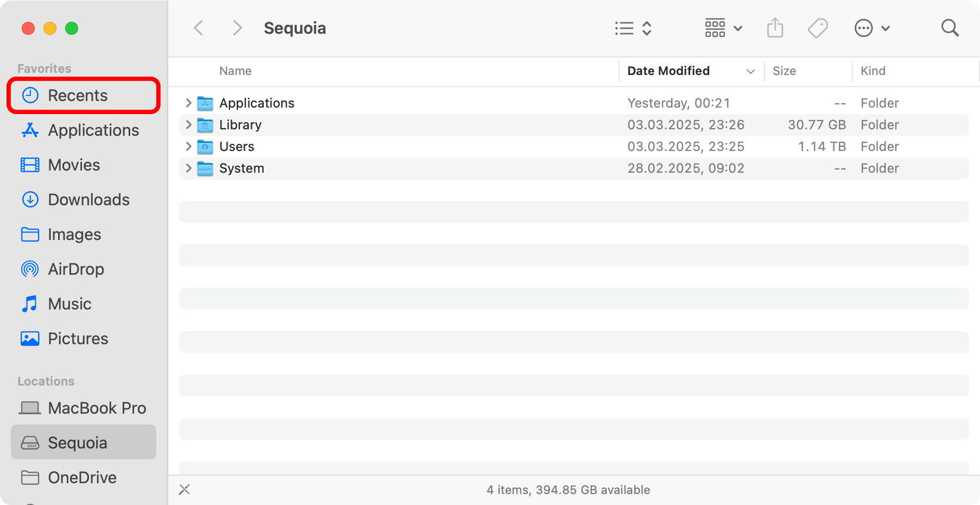Expand the System folder disclosure triangle
Viewport: 980px width, 505px height.
point(188,168)
